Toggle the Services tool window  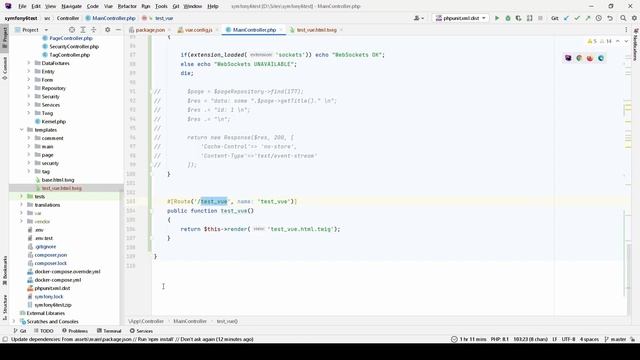(x=141, y=331)
